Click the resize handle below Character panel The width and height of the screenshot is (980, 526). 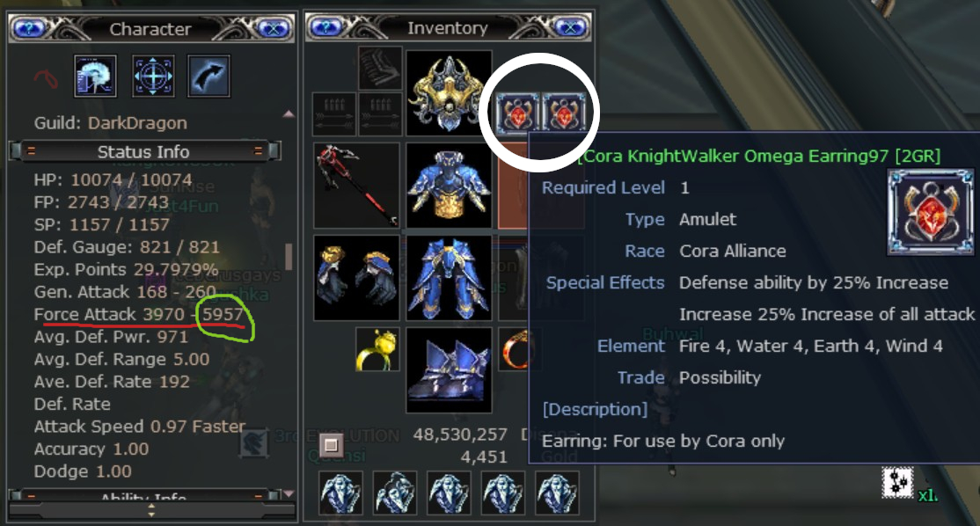pos(150,511)
